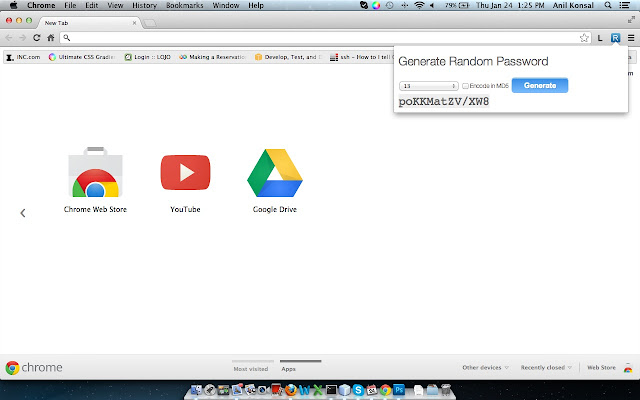
Task: Open the Help menu
Action: (x=256, y=5)
